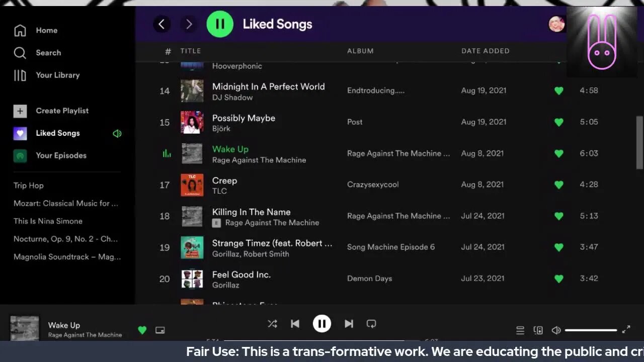Open the Endtroducing..... album link

376,90
